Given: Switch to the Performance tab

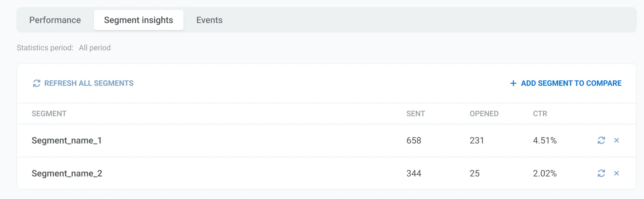Looking at the screenshot, I should [x=55, y=20].
